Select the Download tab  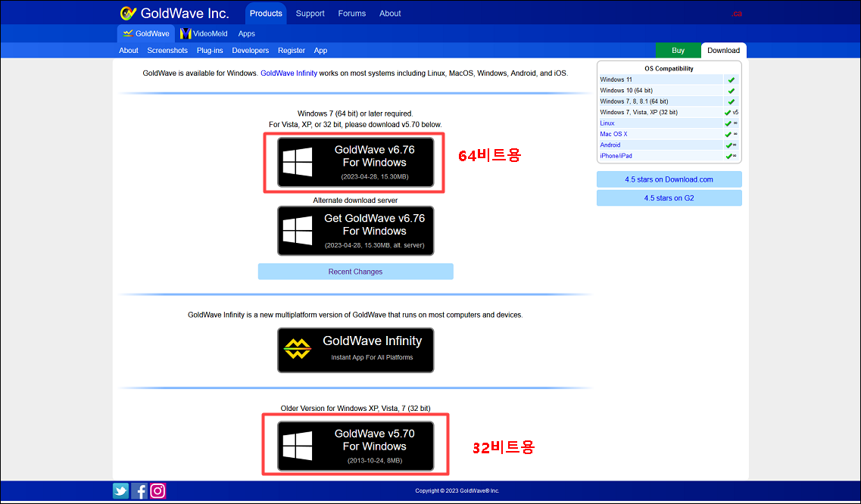(724, 51)
